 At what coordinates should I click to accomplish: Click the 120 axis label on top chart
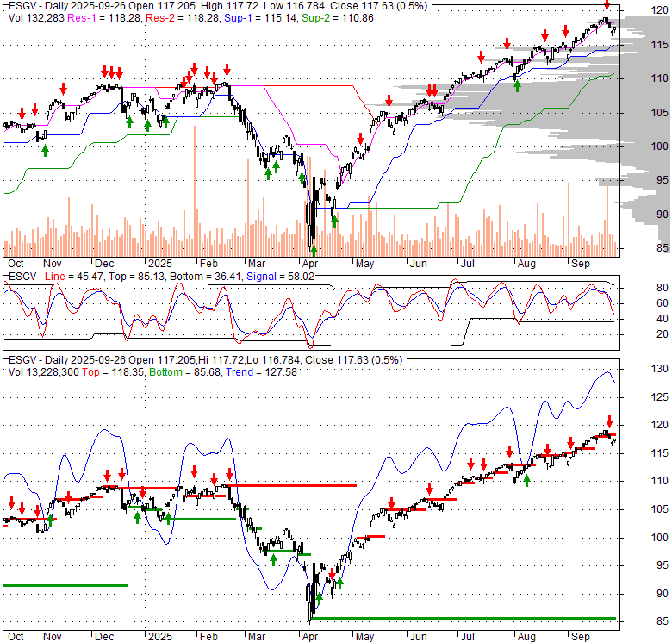(x=660, y=10)
